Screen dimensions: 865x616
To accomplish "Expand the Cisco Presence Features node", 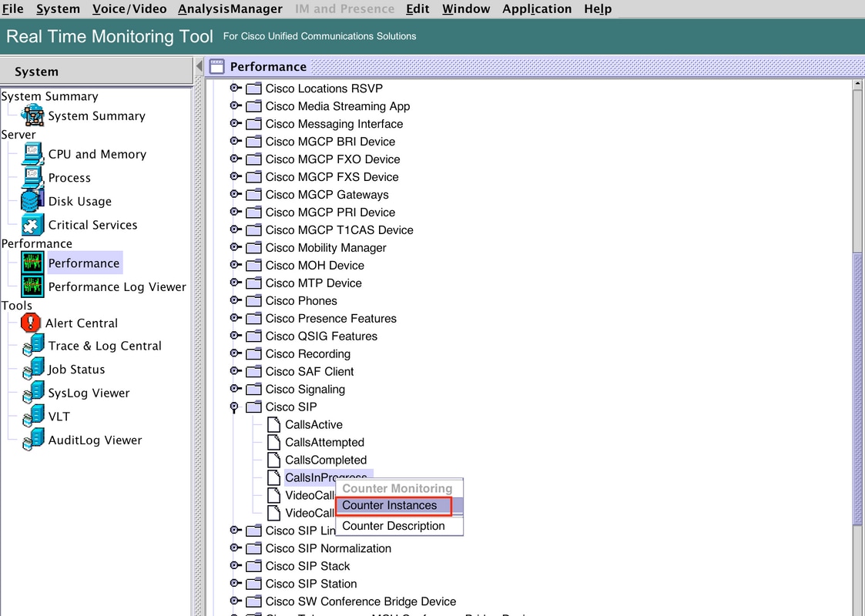I will point(236,318).
